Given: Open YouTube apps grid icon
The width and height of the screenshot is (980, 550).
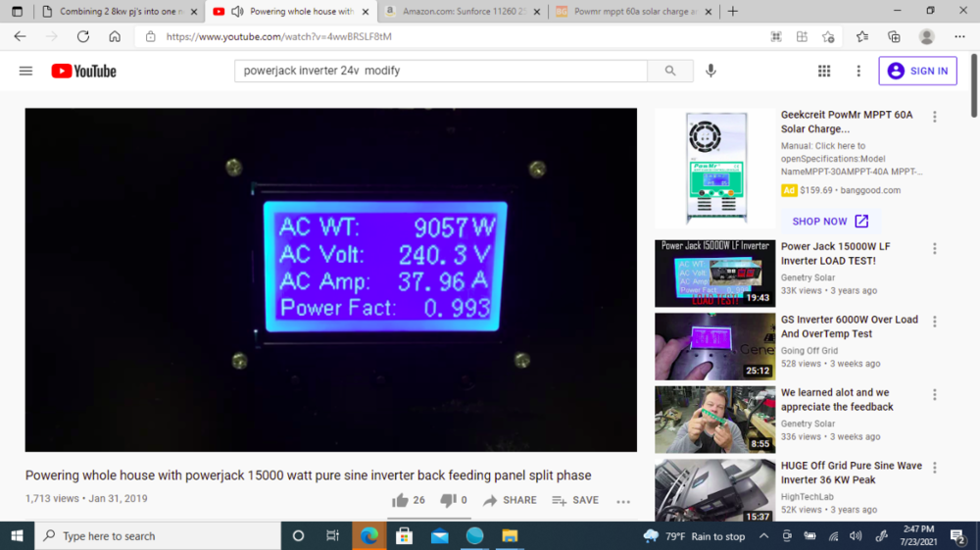Looking at the screenshot, I should 824,71.
